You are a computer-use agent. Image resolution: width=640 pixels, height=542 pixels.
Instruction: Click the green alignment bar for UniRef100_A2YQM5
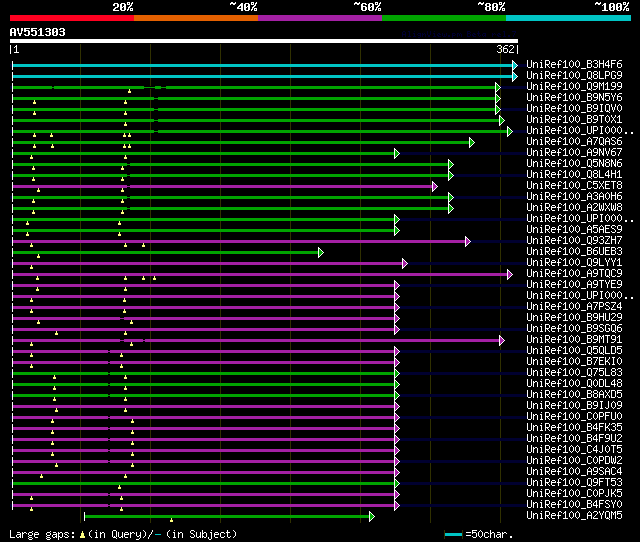click(227, 517)
